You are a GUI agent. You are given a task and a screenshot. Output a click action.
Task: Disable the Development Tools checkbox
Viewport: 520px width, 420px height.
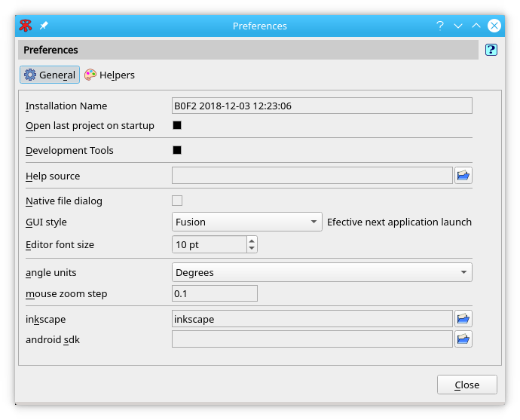[177, 150]
